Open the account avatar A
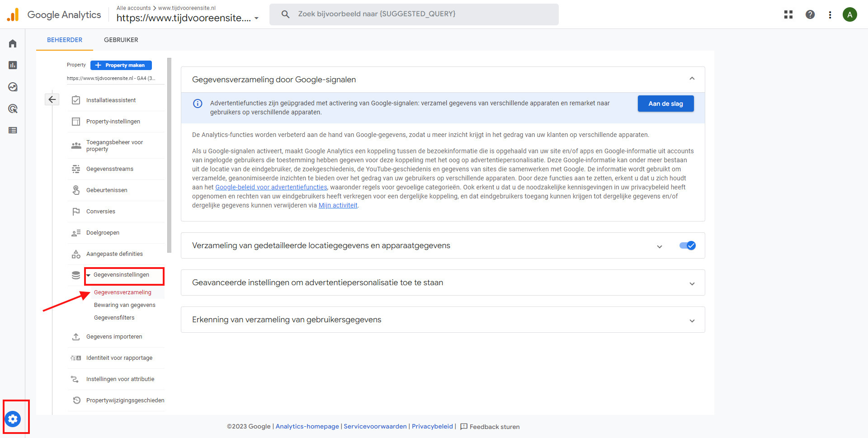The image size is (868, 438). point(850,14)
